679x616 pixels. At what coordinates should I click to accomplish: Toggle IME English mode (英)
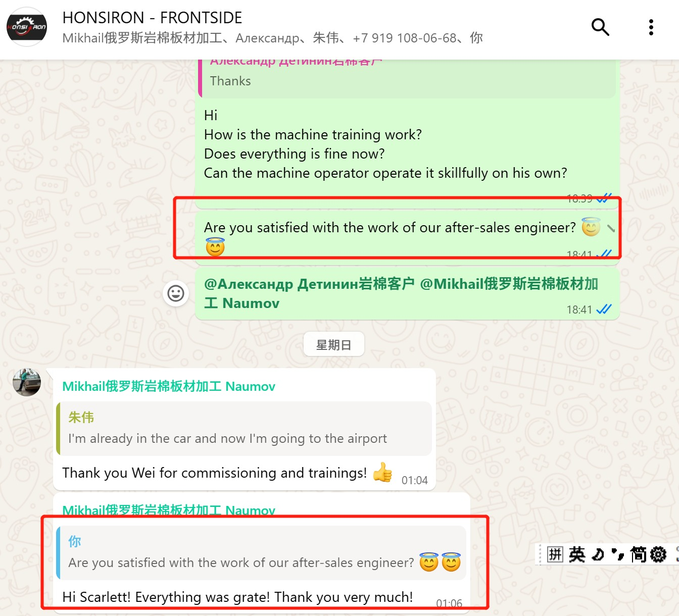coord(577,554)
